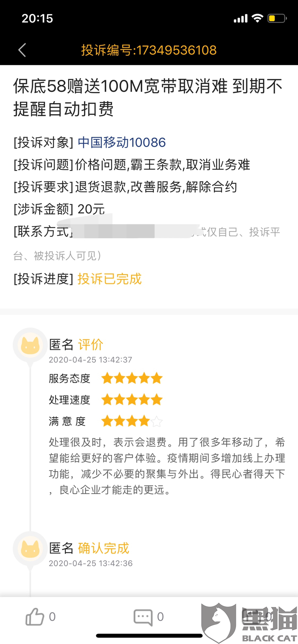Tap the complaint number header title
Screen dimensions: 298x644
tap(149, 50)
